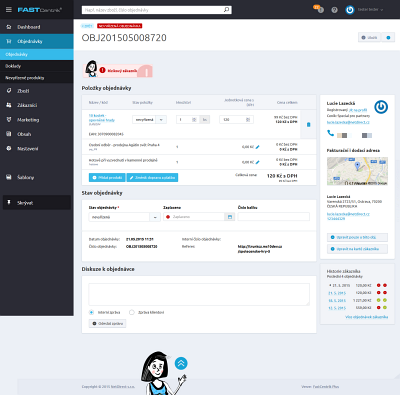Screen dimensions: 400x395
Task: Open the 21. 5. 2015 order history link
Action: coord(337,293)
